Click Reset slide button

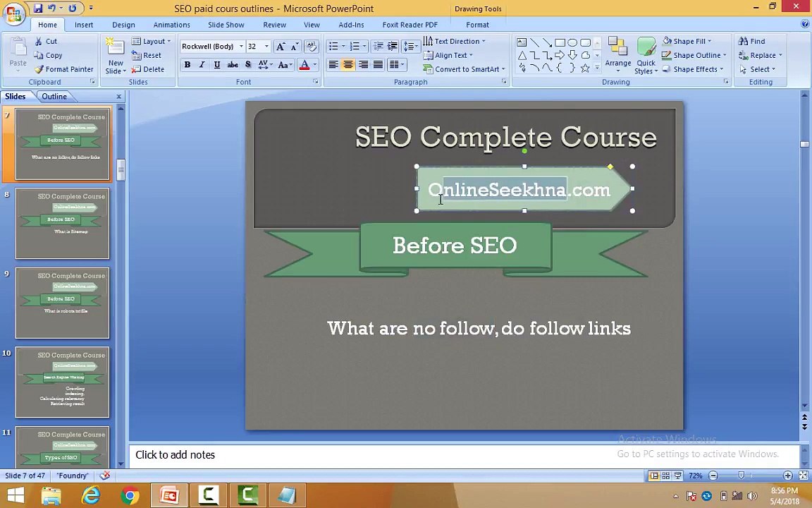[x=147, y=56]
